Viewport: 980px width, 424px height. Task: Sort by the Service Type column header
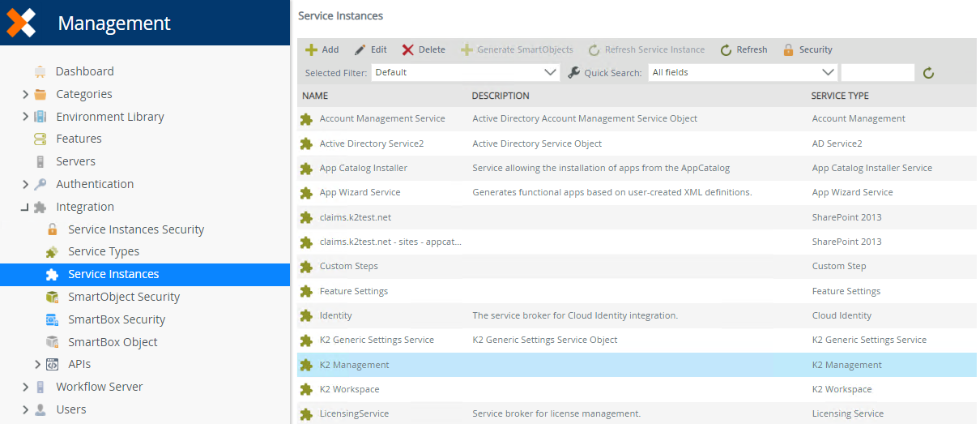click(x=840, y=96)
